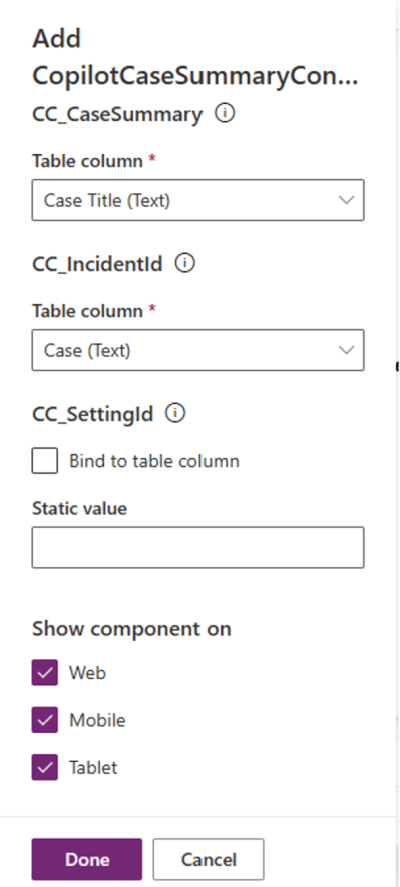Click the Tablet label text
The image size is (400, 887).
[93, 768]
